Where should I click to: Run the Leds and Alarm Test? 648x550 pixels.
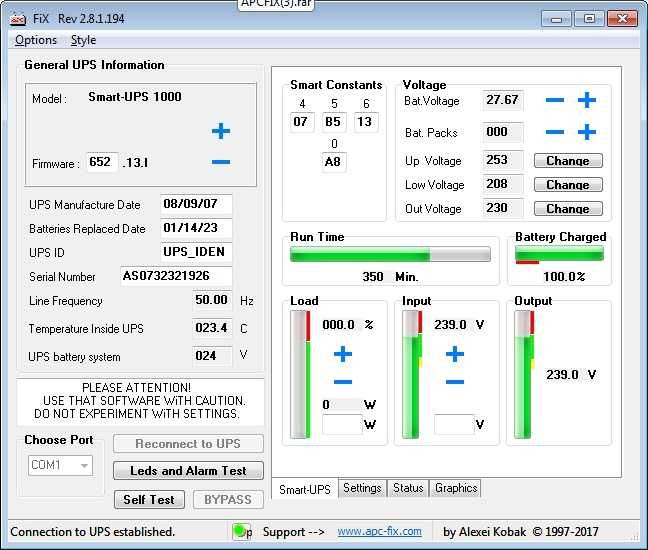tap(188, 471)
